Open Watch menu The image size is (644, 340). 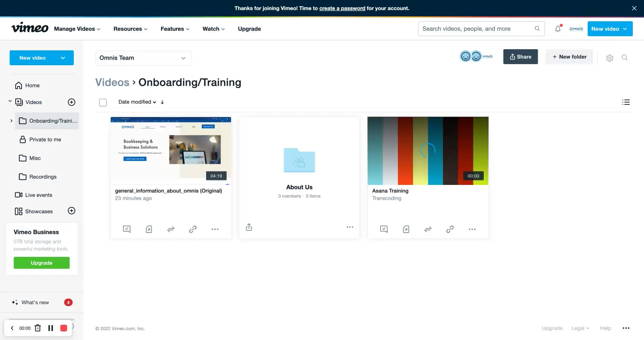(214, 29)
